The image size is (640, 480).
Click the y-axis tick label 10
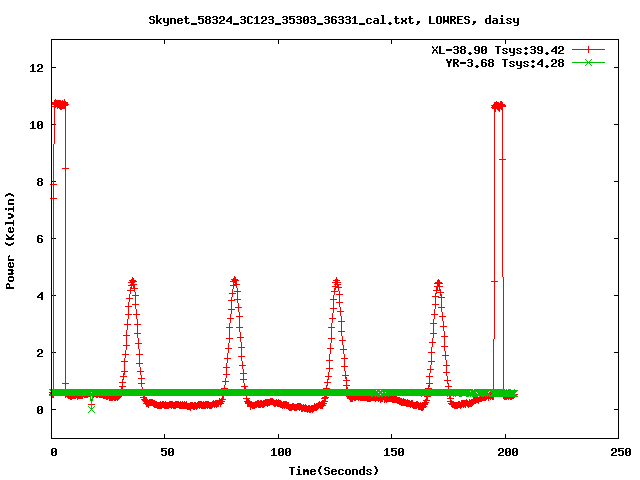click(36, 125)
